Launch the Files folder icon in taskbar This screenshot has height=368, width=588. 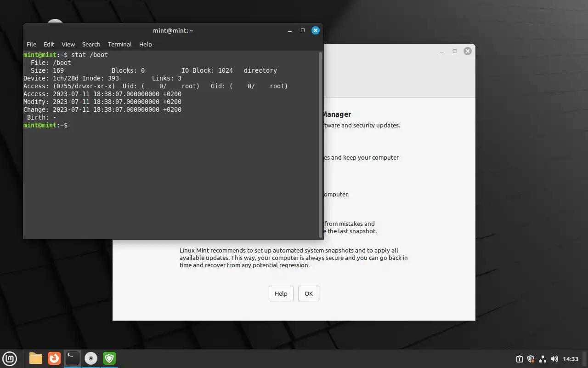tap(36, 358)
